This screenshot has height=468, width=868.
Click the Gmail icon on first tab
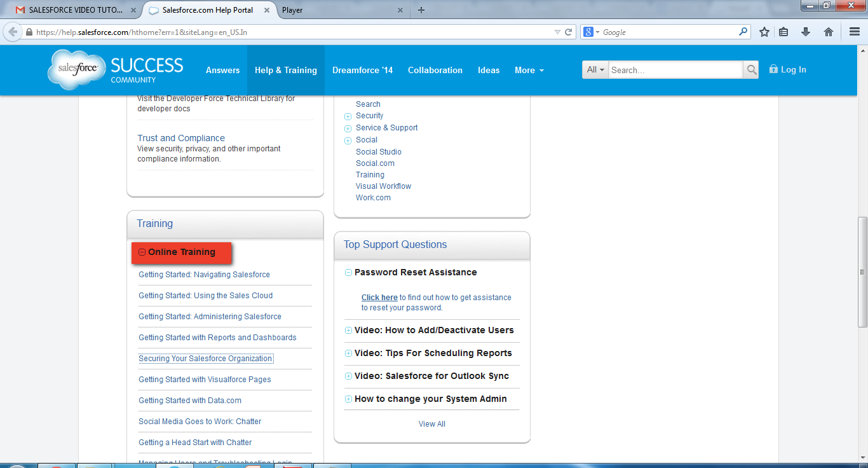pyautogui.click(x=20, y=10)
